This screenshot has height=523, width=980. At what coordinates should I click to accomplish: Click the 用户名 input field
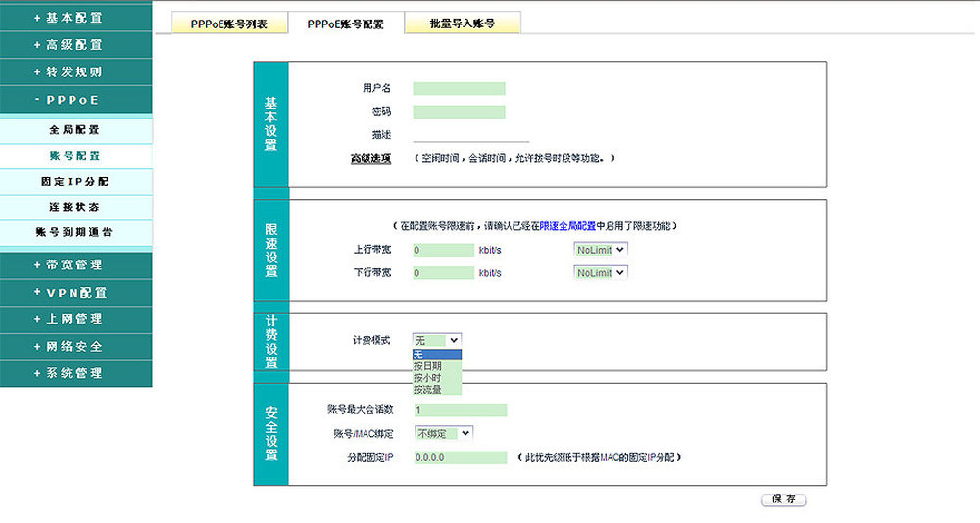pos(459,88)
